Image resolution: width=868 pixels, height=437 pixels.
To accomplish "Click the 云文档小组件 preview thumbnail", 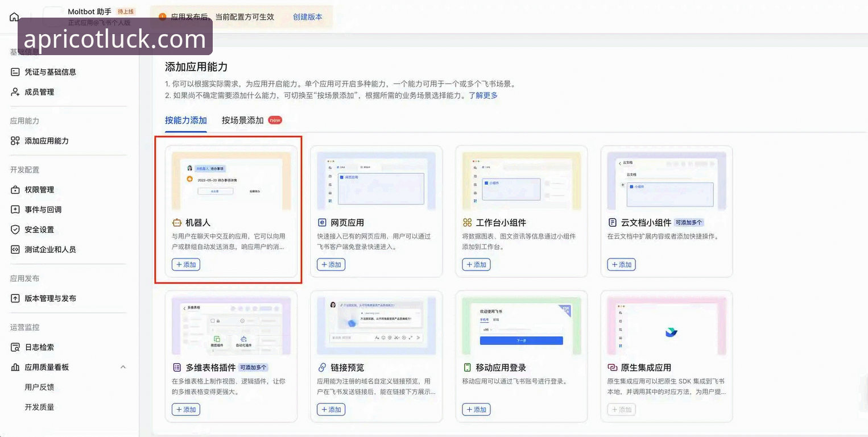I will click(667, 181).
